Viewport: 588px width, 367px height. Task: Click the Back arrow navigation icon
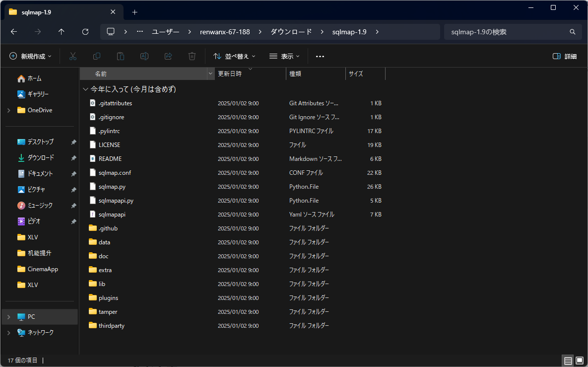coord(14,32)
